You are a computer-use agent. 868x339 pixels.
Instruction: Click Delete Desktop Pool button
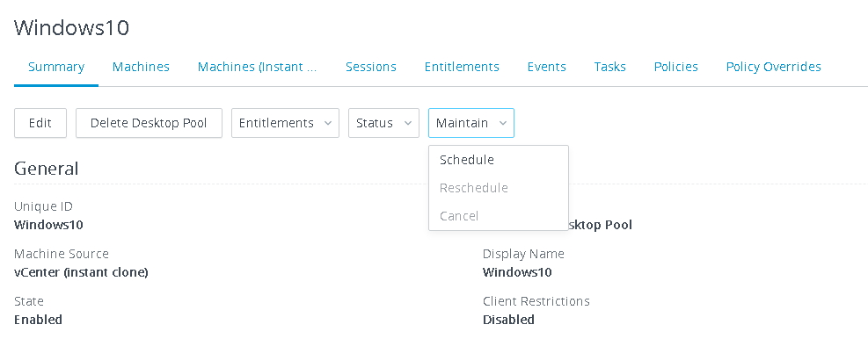[x=149, y=123]
